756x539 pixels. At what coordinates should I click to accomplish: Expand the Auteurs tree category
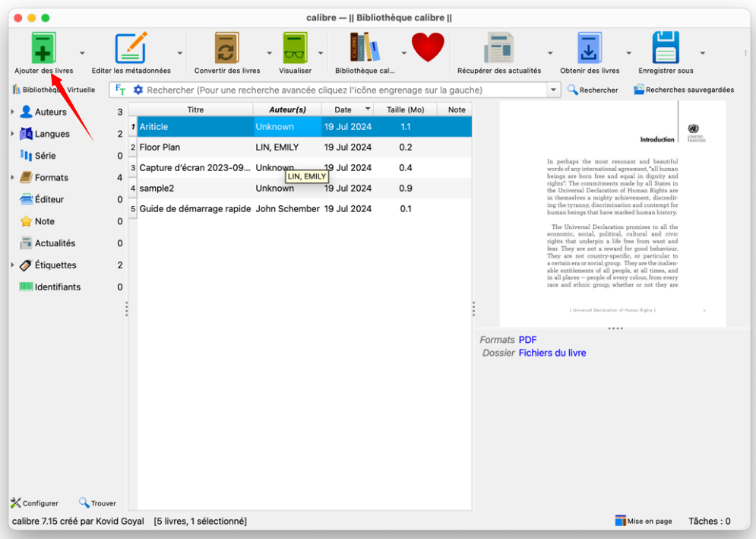12,112
